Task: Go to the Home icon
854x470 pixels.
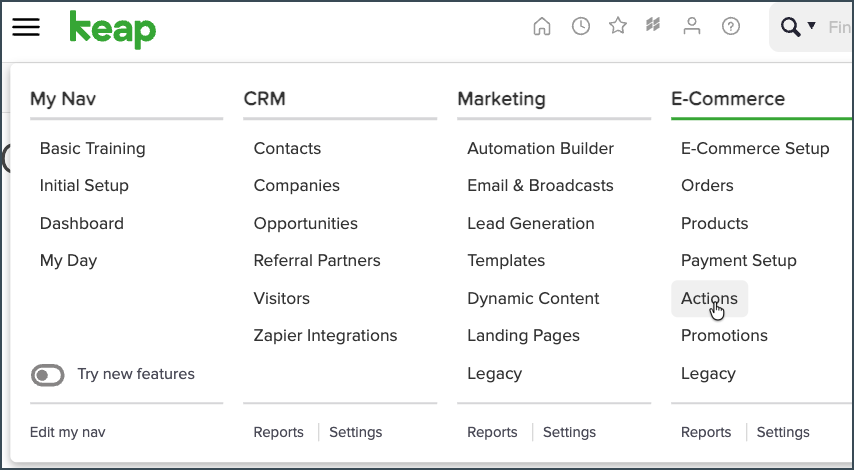Action: pos(541,26)
